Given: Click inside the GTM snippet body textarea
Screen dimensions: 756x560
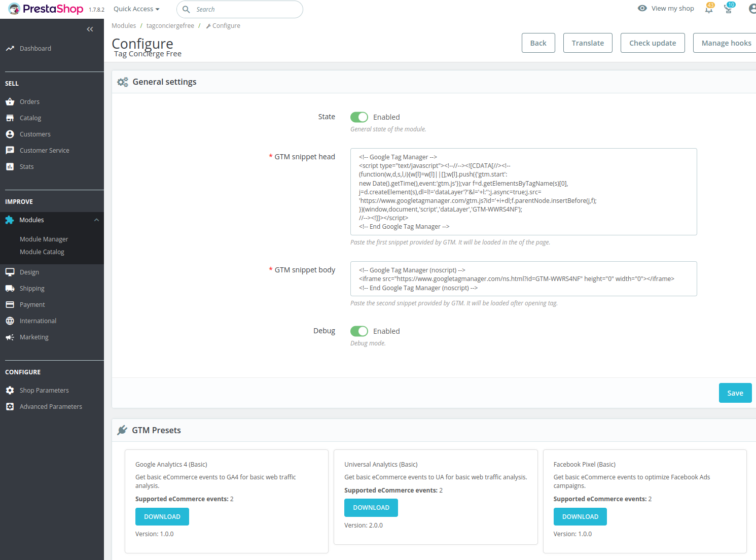Looking at the screenshot, I should point(524,279).
